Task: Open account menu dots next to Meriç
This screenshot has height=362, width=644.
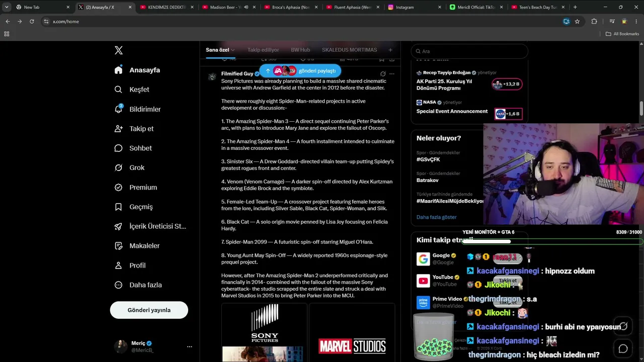Action: click(x=190, y=346)
